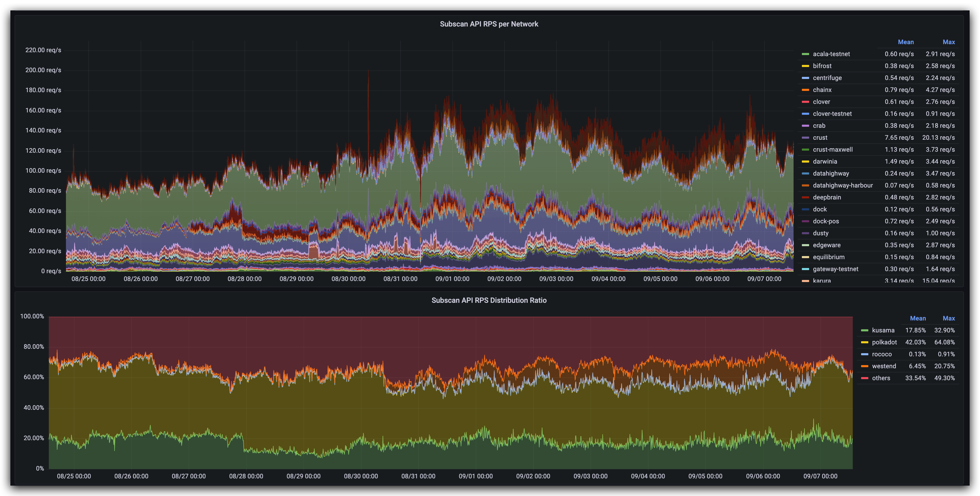The width and height of the screenshot is (980, 496).
Task: Click the westend orange series color icon
Action: tap(864, 366)
